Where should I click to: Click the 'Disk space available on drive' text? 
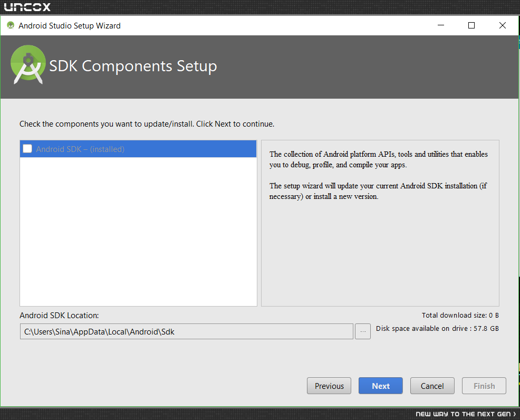pyautogui.click(x=437, y=328)
